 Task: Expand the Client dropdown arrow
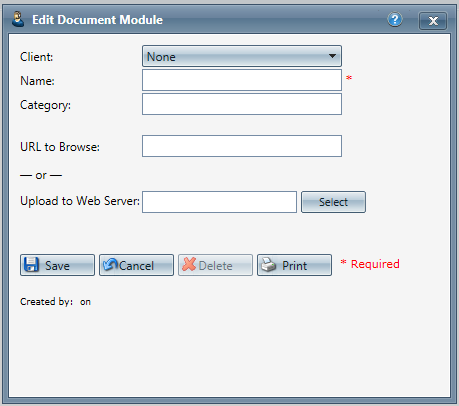click(x=332, y=56)
